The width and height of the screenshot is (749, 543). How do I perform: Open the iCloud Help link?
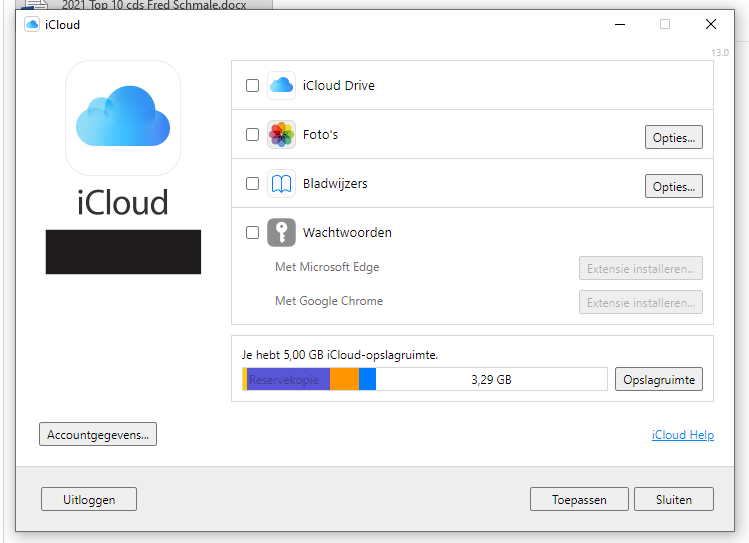683,435
